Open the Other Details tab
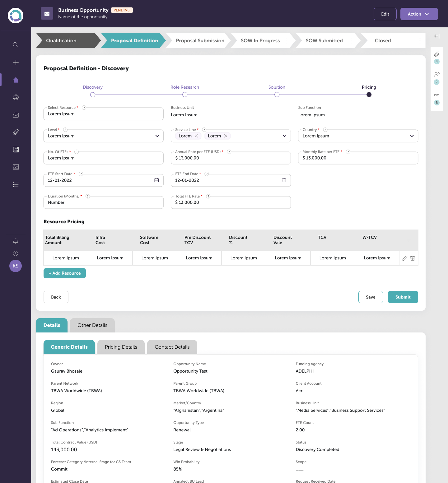The image size is (448, 483). click(92, 325)
